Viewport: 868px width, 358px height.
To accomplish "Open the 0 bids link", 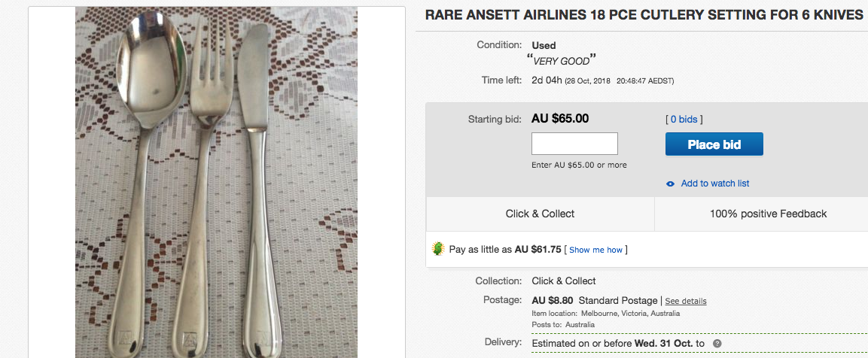I will 684,119.
